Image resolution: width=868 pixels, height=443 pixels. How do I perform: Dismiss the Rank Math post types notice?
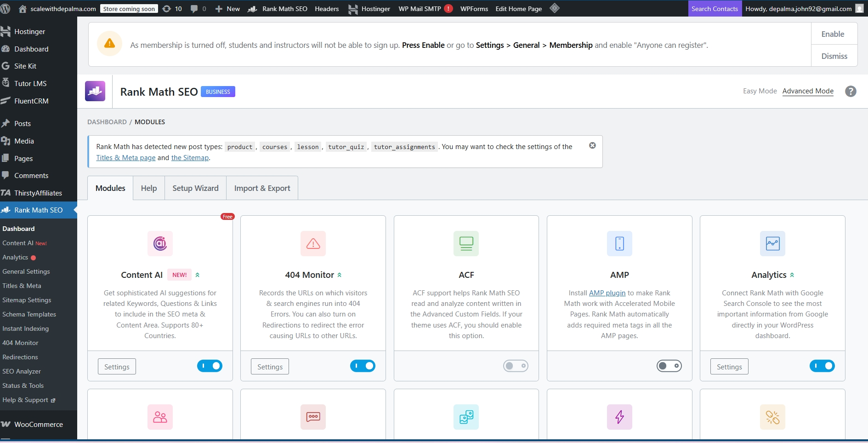[592, 145]
